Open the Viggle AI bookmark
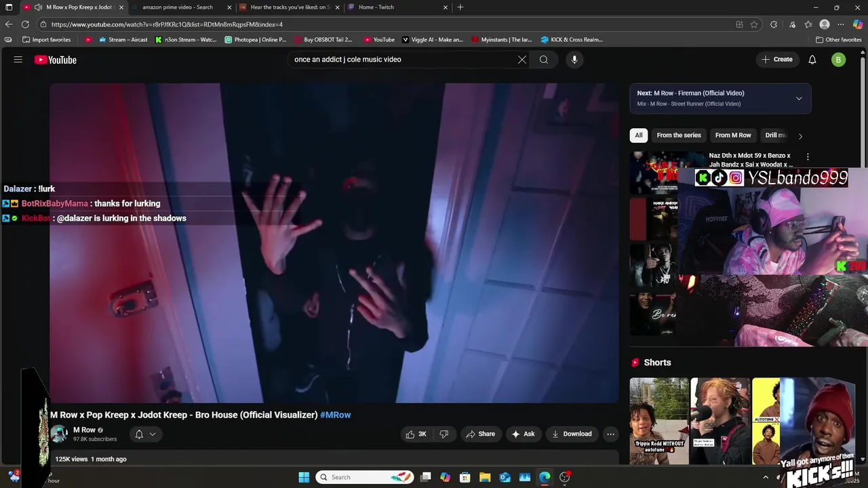Screen dimensions: 868x488 433,39
